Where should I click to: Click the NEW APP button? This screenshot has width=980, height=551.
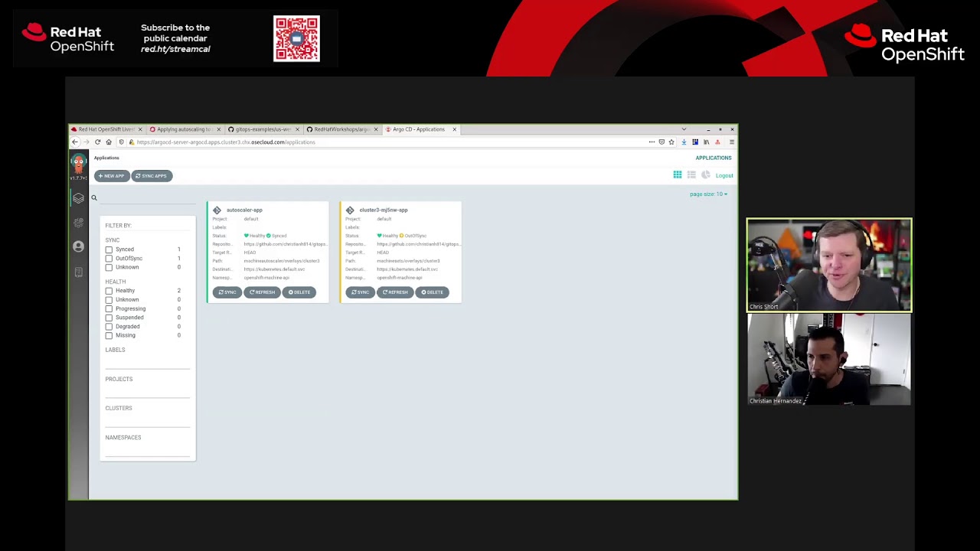coord(111,176)
